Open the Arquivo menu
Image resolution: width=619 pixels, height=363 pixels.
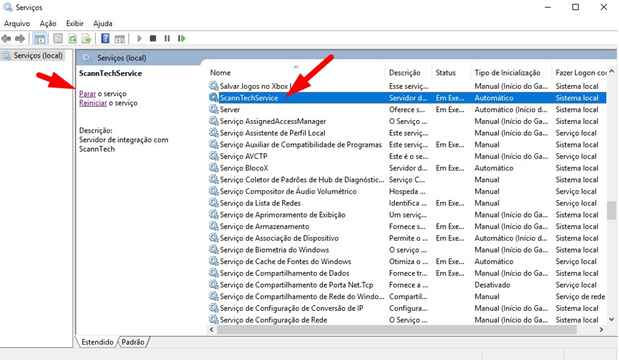click(x=17, y=24)
